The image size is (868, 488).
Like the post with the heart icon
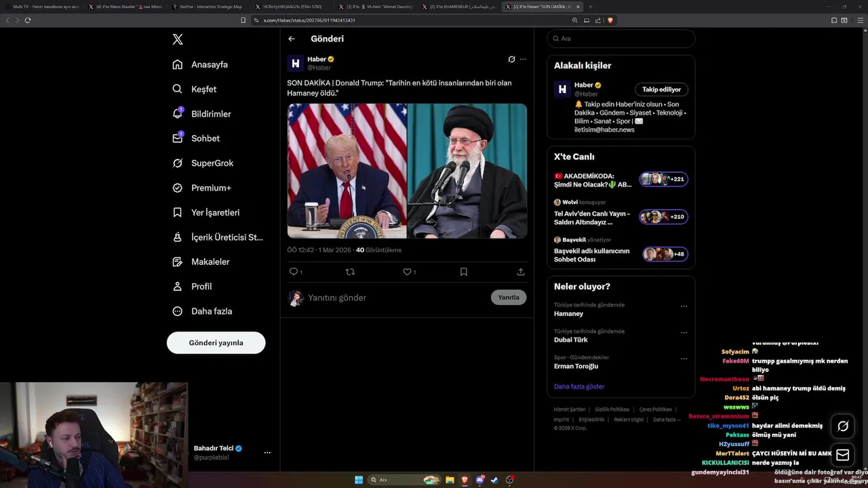[407, 272]
